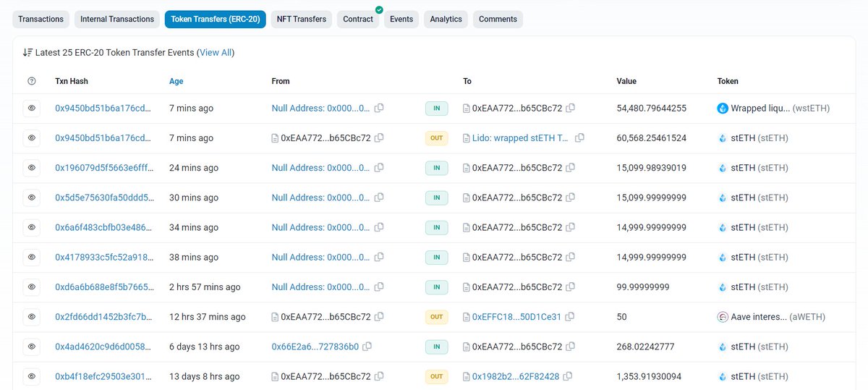Open the Comments tab
Viewport: 868px width, 390px height.
[x=498, y=19]
